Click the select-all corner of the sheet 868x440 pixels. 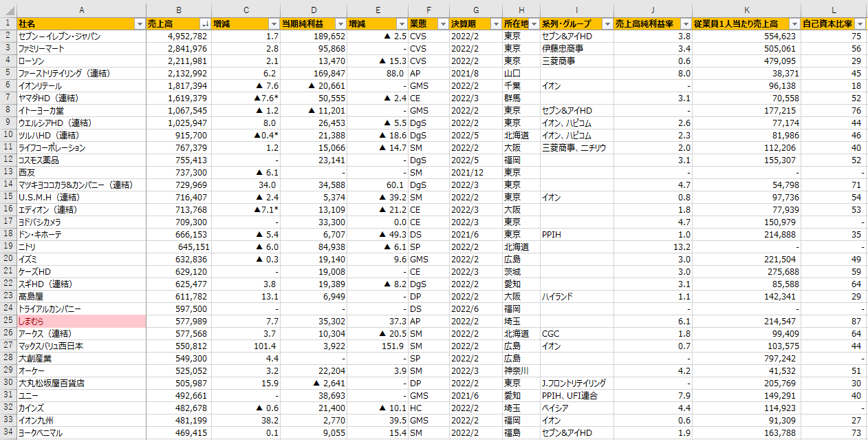(x=8, y=10)
